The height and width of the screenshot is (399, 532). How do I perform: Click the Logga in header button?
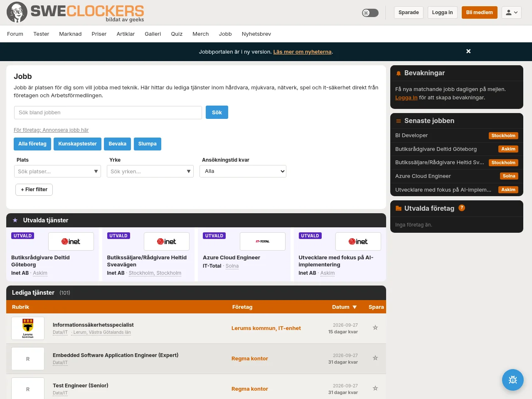(x=443, y=12)
